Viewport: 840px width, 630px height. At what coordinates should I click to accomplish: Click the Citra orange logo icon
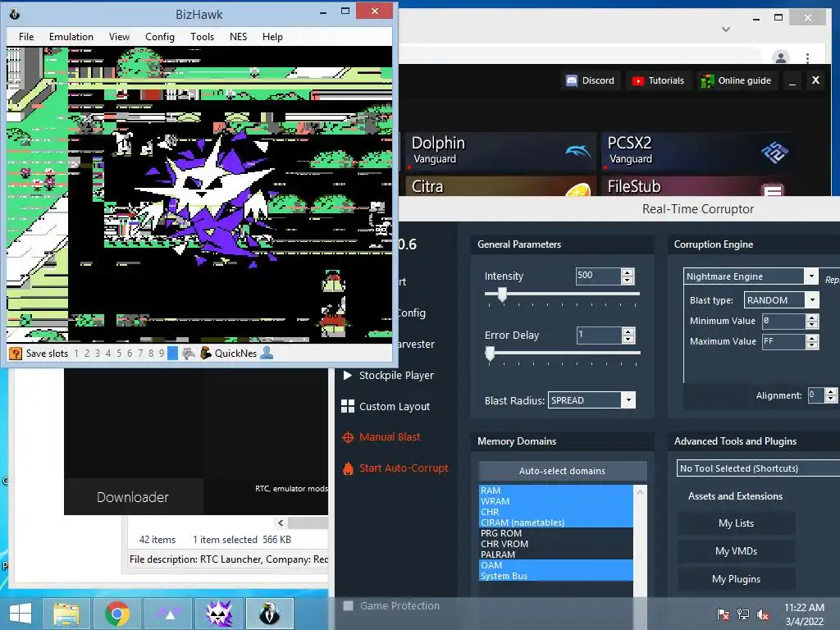coord(578,189)
